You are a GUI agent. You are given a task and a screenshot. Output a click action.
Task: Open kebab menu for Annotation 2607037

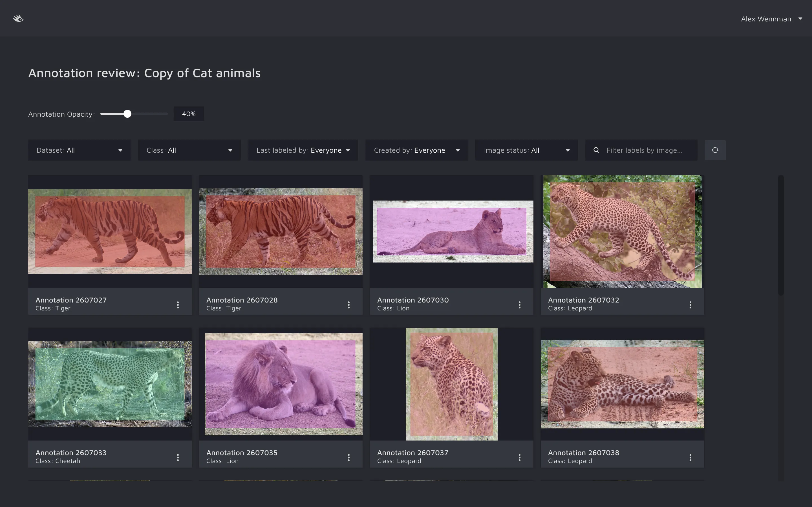tap(519, 457)
